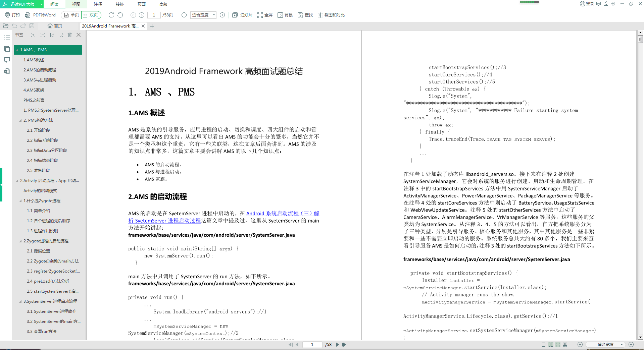This screenshot has height=350, width=644.
Task: Close the 2019Android Framework document tab
Action: coord(143,26)
